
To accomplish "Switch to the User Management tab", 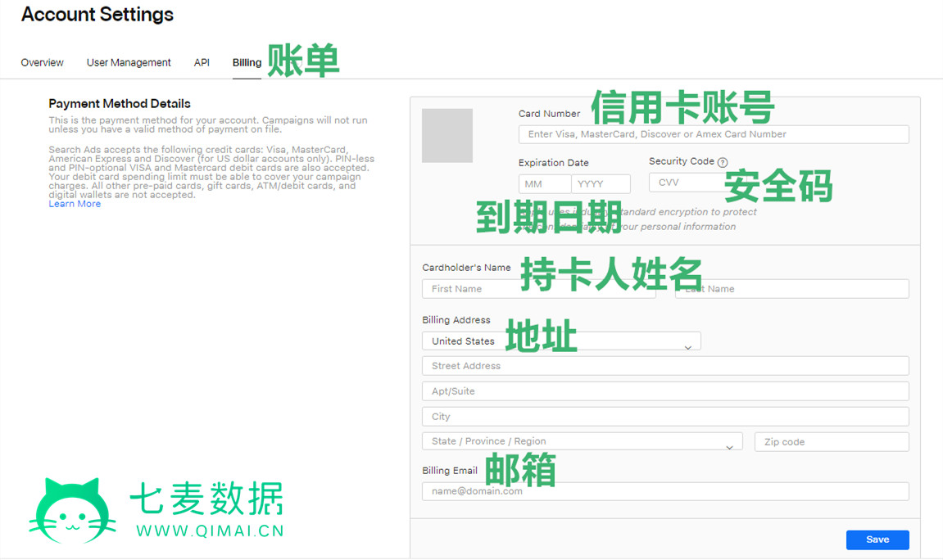I will click(x=129, y=63).
